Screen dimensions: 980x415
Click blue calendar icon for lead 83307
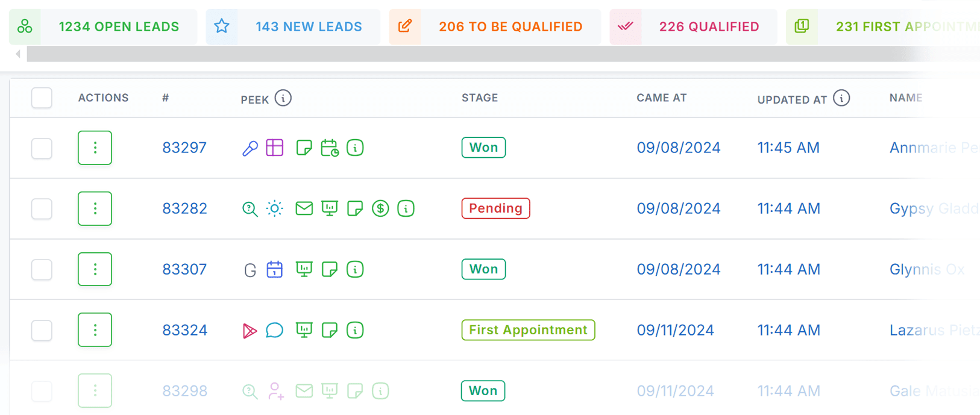275,269
